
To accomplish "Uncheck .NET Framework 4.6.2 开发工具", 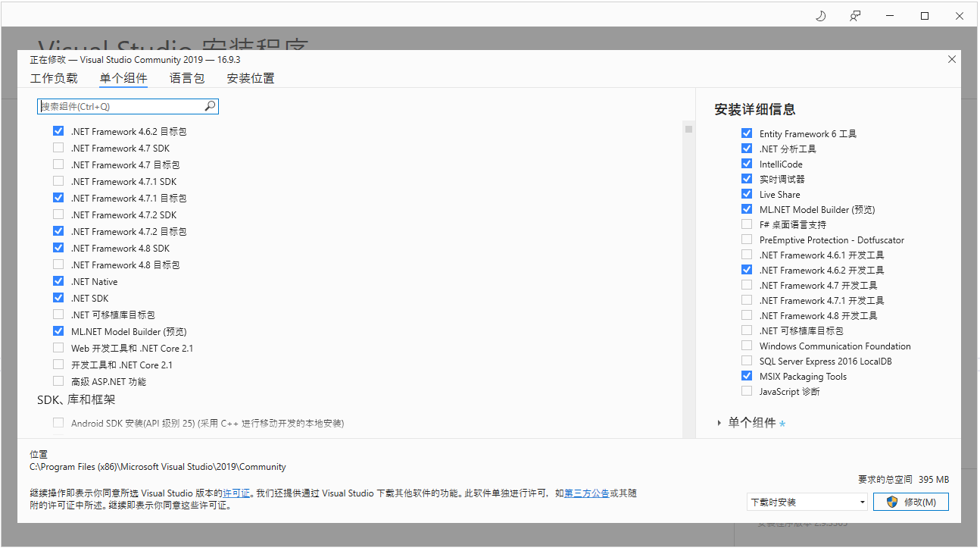I will [x=747, y=270].
